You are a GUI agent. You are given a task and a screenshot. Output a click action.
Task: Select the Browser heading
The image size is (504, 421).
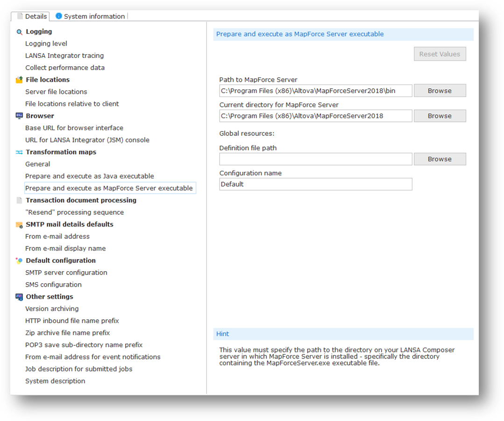[40, 116]
